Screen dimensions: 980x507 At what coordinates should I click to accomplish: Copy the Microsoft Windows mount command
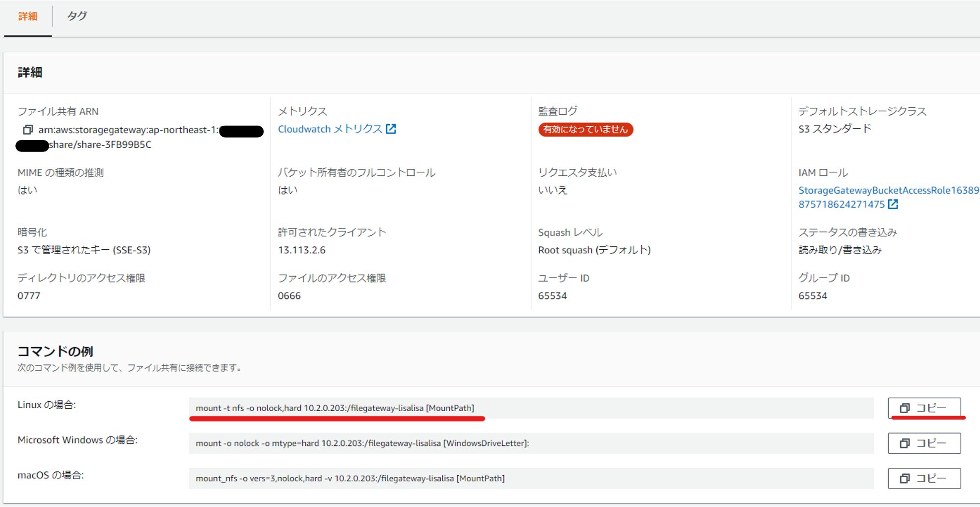coord(923,443)
